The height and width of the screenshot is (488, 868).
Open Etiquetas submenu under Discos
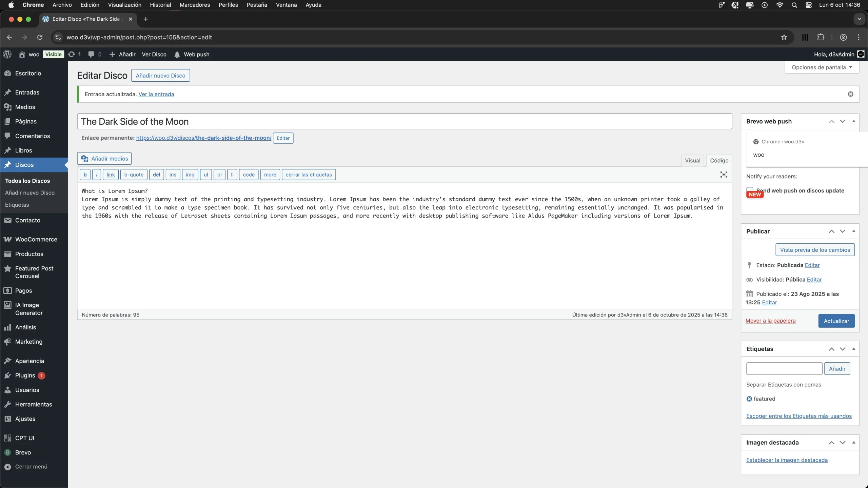(x=17, y=205)
